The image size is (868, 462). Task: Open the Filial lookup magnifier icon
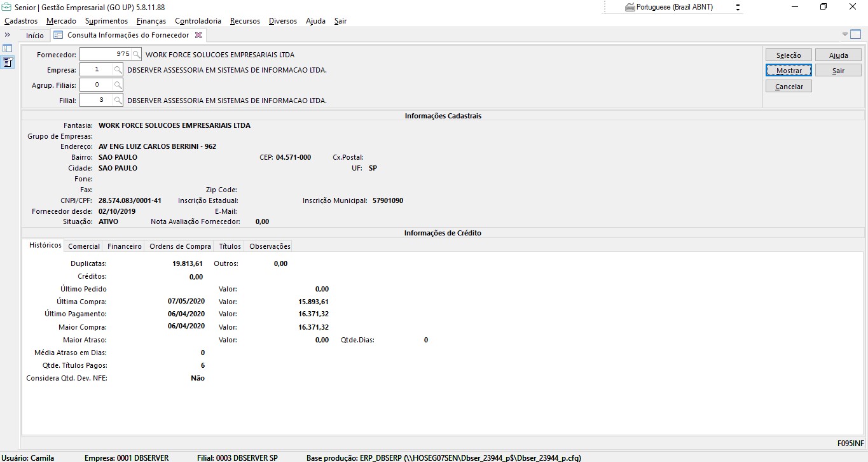[118, 101]
